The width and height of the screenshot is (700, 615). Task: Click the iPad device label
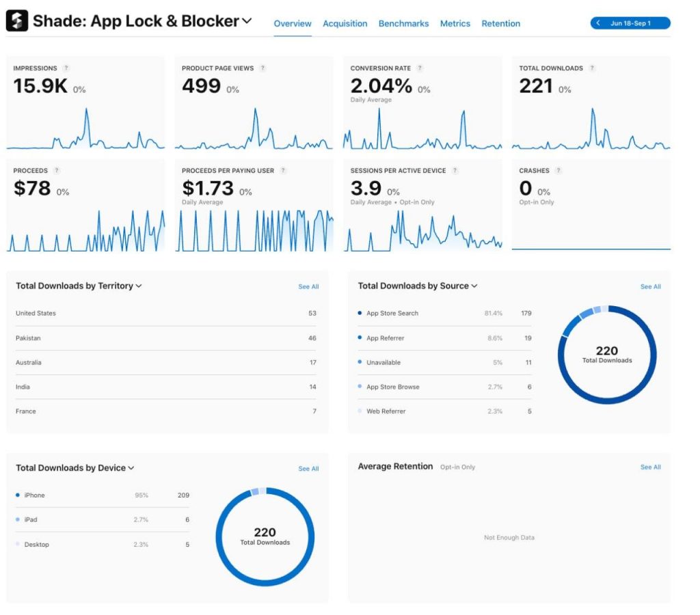(31, 519)
